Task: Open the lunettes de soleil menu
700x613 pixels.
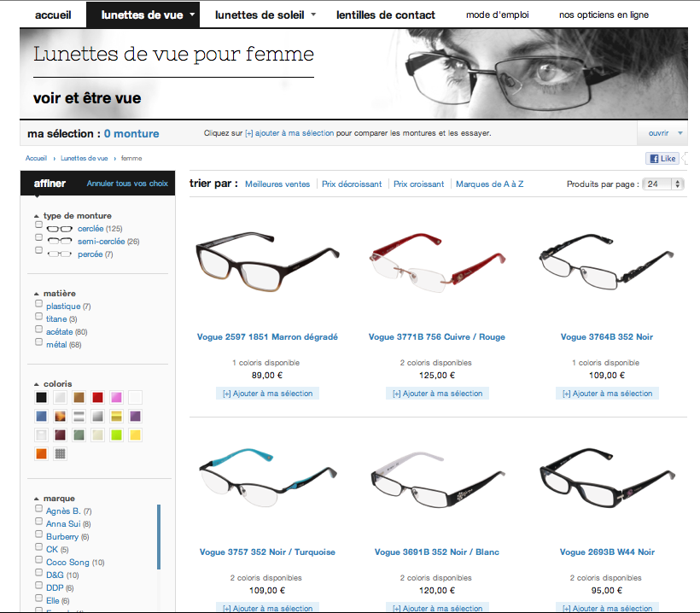Action: 265,15
